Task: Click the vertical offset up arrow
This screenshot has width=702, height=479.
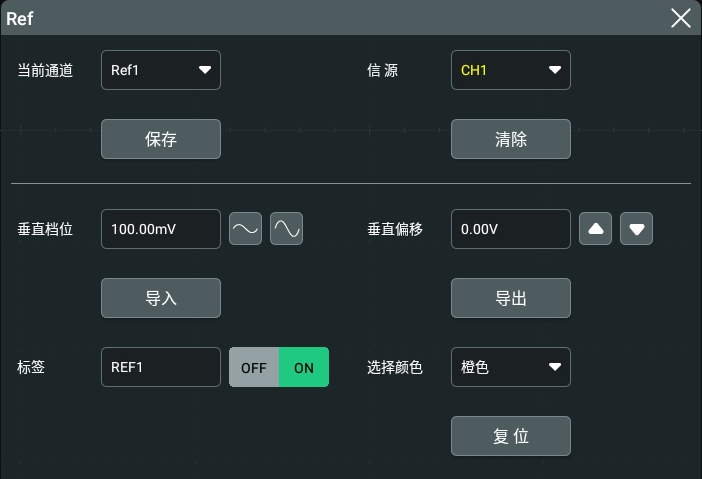Action: click(596, 229)
